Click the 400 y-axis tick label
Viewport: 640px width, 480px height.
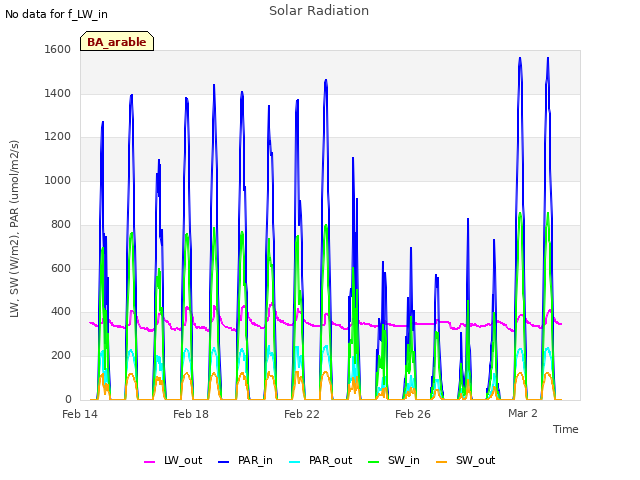click(x=61, y=311)
